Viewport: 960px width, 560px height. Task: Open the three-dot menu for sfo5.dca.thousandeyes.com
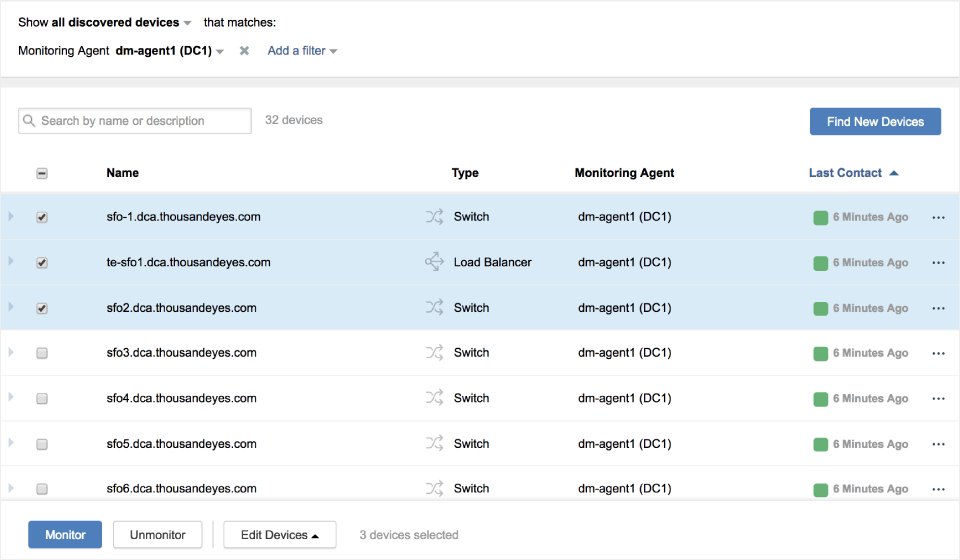click(x=938, y=444)
